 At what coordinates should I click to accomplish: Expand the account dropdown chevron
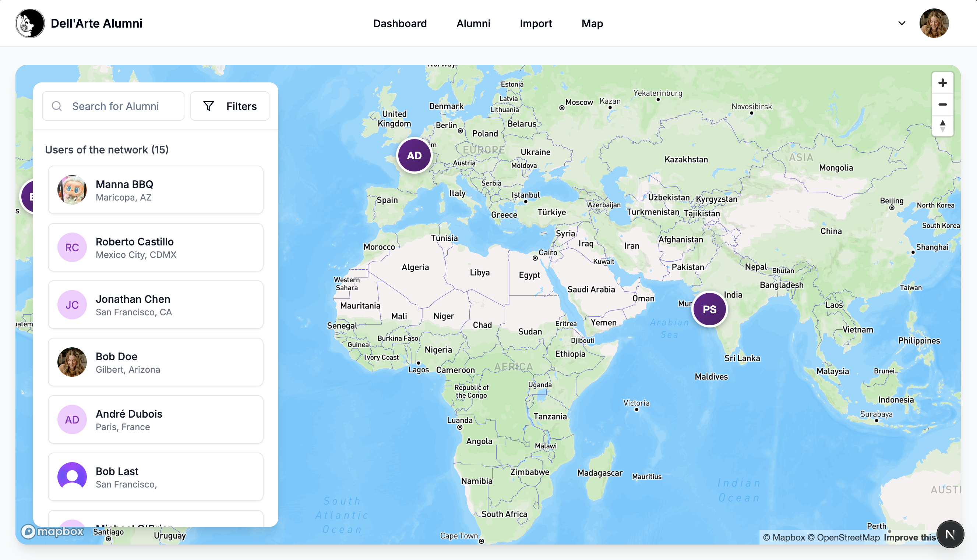tap(901, 23)
